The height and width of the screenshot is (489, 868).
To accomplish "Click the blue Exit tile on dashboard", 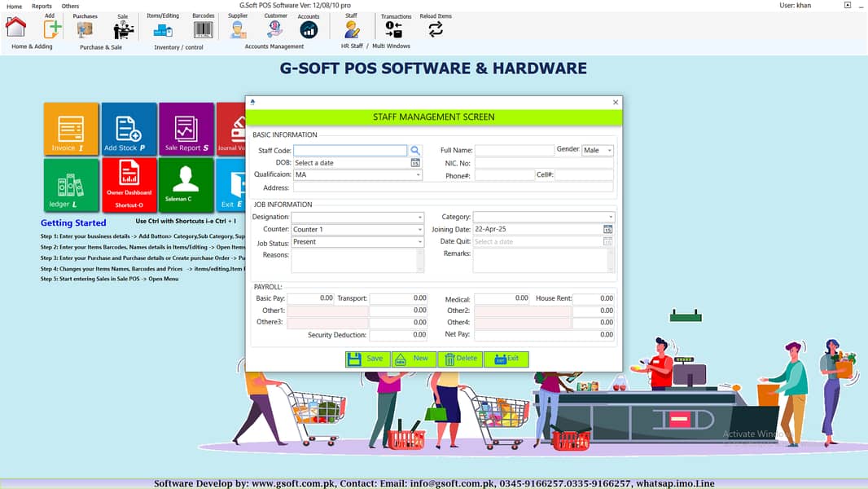I will coord(230,185).
